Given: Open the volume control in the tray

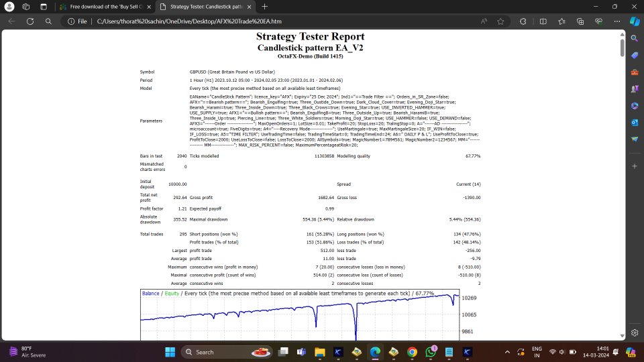Looking at the screenshot, I should (x=562, y=352).
